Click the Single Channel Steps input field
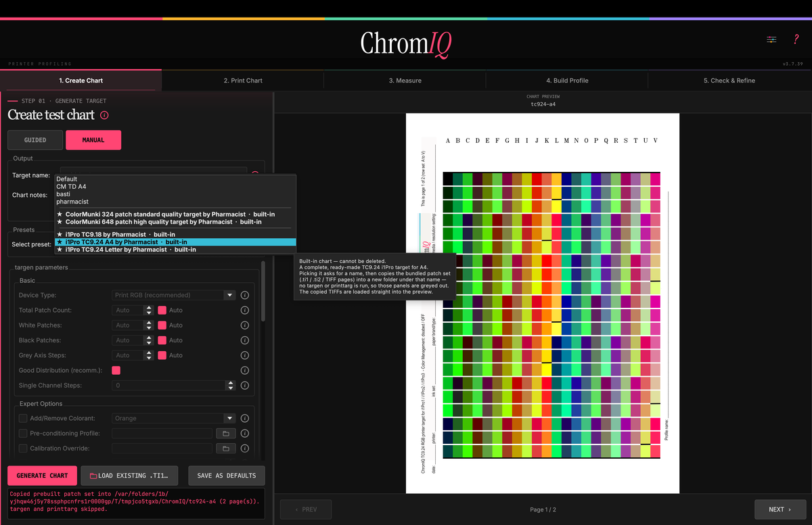Image resolution: width=812 pixels, height=525 pixels. click(168, 386)
